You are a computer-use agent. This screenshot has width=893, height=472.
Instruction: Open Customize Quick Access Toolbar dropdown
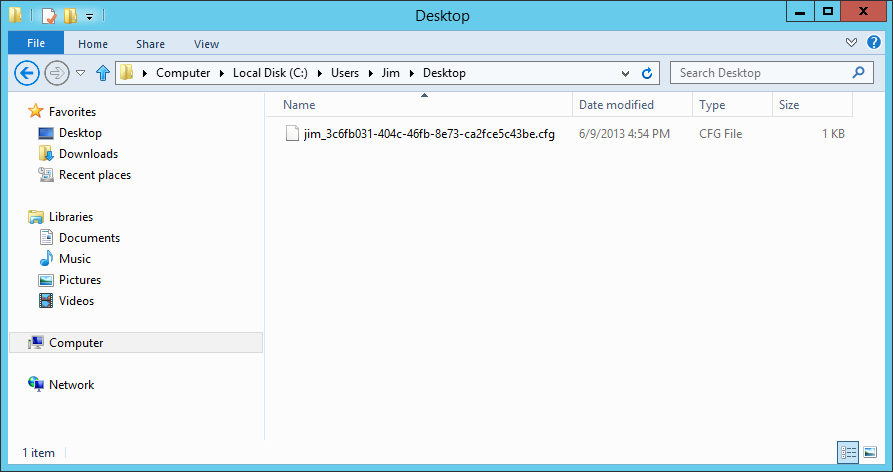89,17
